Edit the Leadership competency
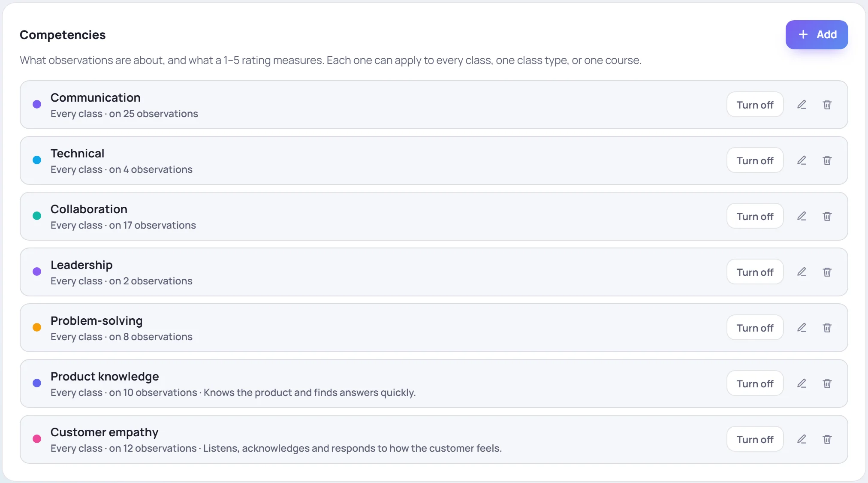The image size is (868, 483). tap(802, 272)
